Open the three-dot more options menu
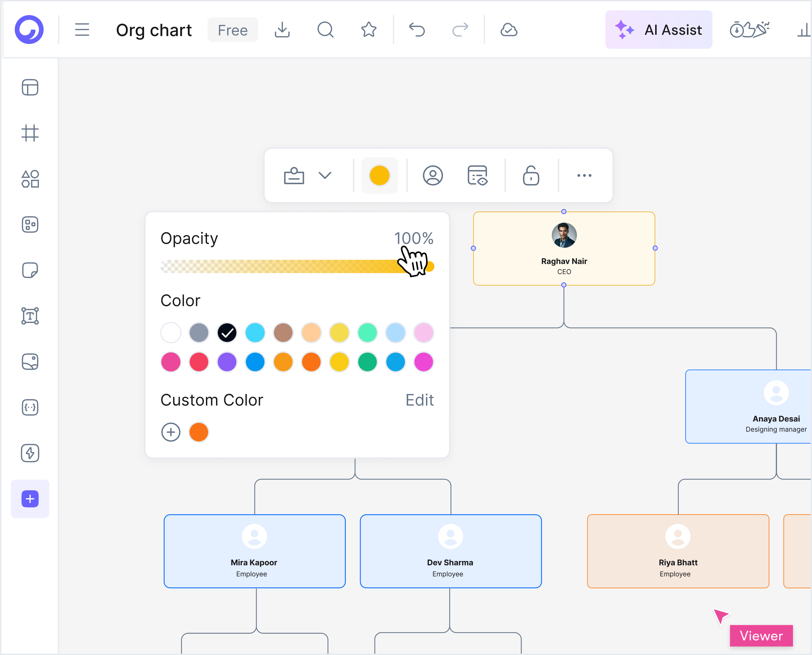 [584, 176]
